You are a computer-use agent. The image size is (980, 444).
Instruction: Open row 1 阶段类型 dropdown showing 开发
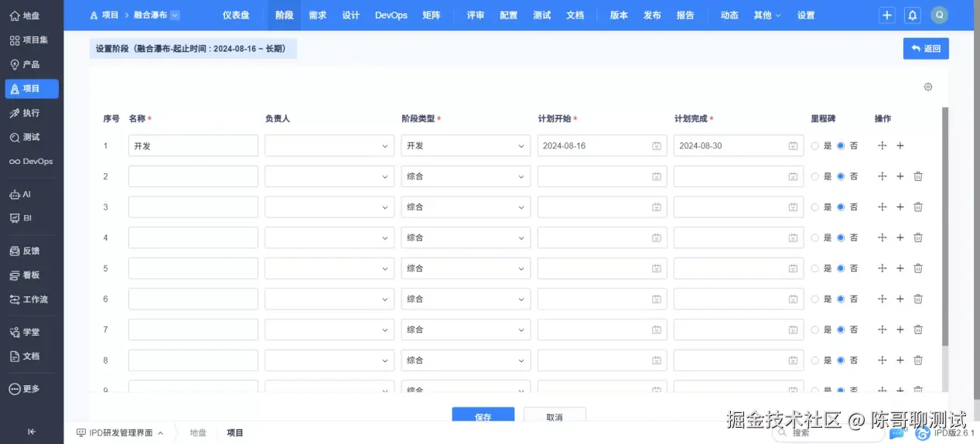click(x=466, y=145)
